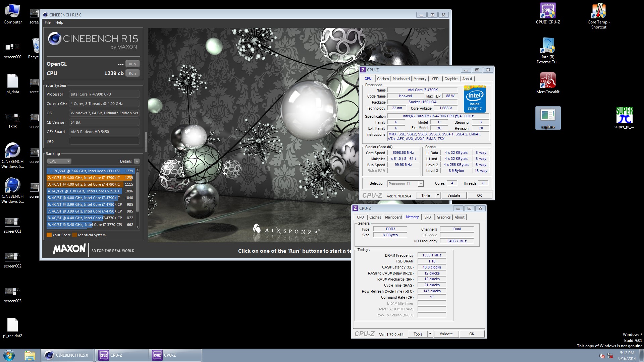Viewport: 644px width, 362px height.
Task: Click Validate in top CPU-Z window
Action: click(x=454, y=195)
